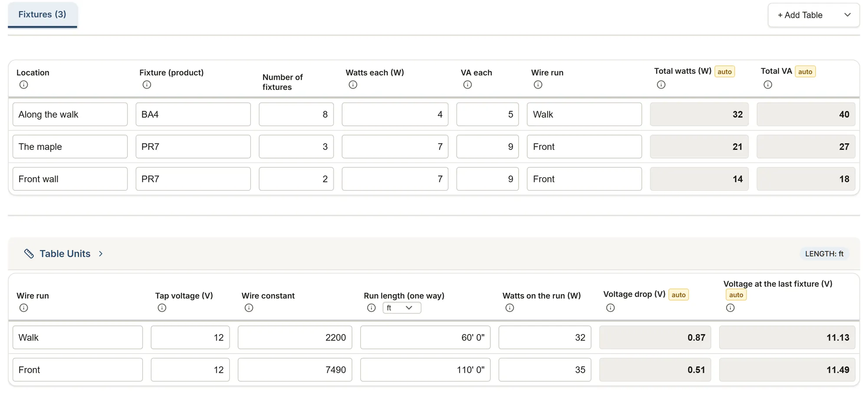Image resolution: width=868 pixels, height=394 pixels.
Task: Edit Watts on the run value 35
Action: pos(545,370)
